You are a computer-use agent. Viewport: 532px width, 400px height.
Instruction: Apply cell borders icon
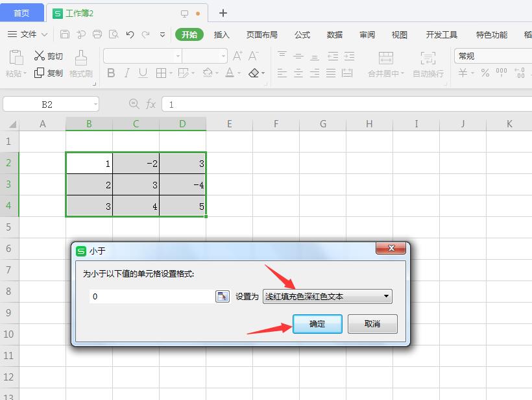(x=161, y=73)
